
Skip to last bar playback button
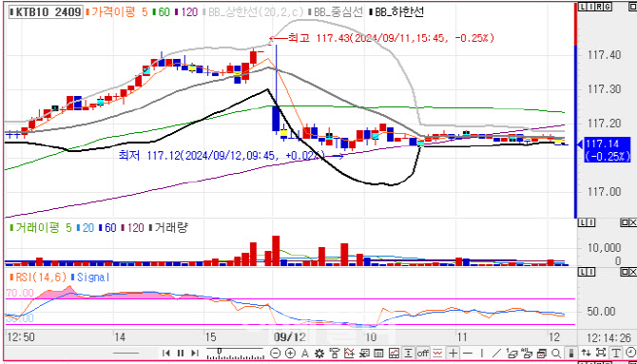(x=195, y=353)
